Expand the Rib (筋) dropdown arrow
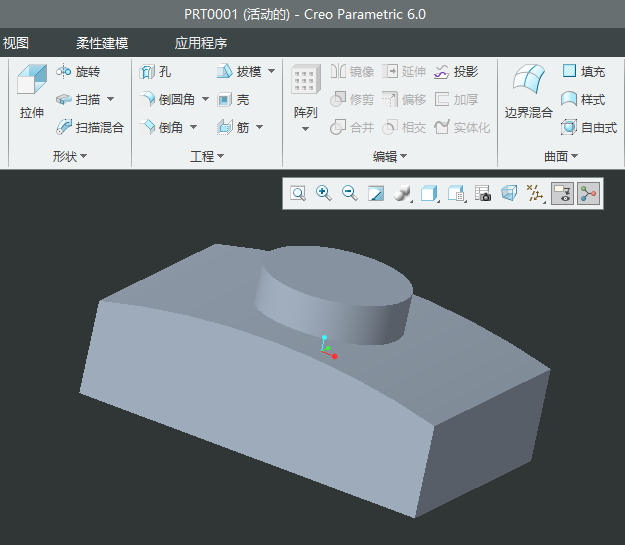 [x=259, y=127]
